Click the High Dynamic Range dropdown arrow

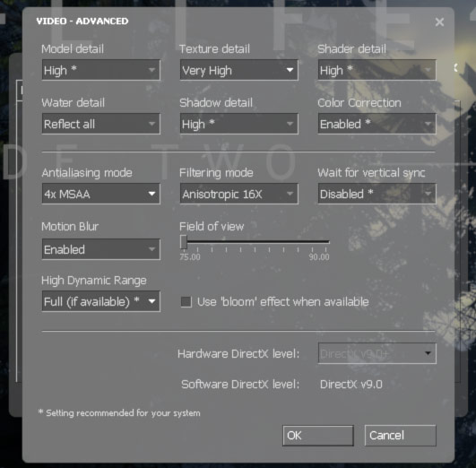(151, 301)
